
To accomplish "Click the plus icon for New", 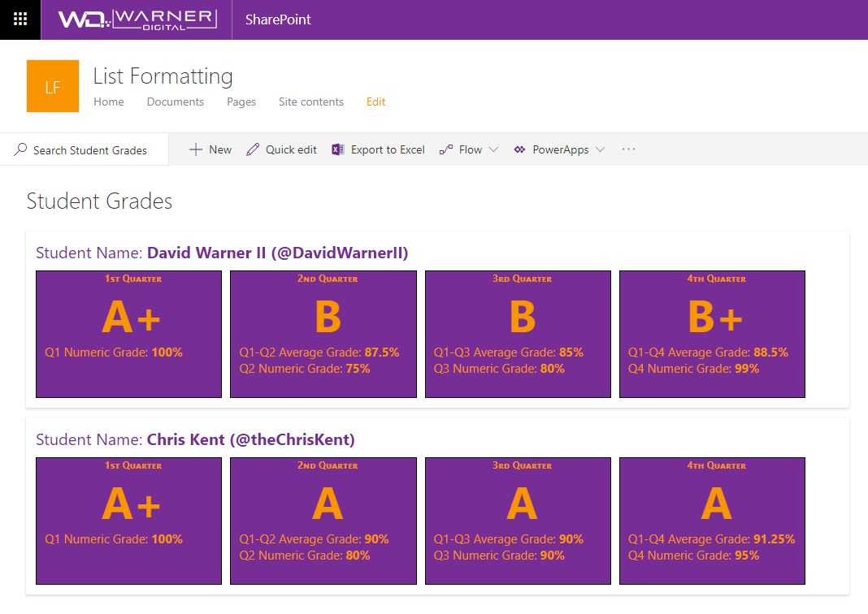I will [195, 149].
